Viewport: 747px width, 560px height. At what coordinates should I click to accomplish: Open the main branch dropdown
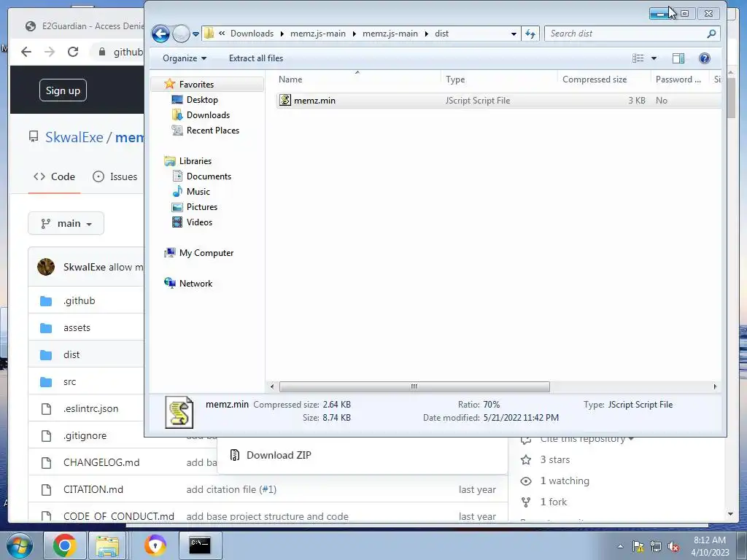[x=66, y=223]
